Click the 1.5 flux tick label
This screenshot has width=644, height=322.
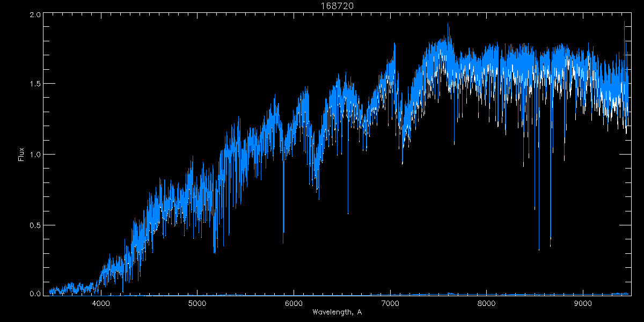click(x=35, y=84)
